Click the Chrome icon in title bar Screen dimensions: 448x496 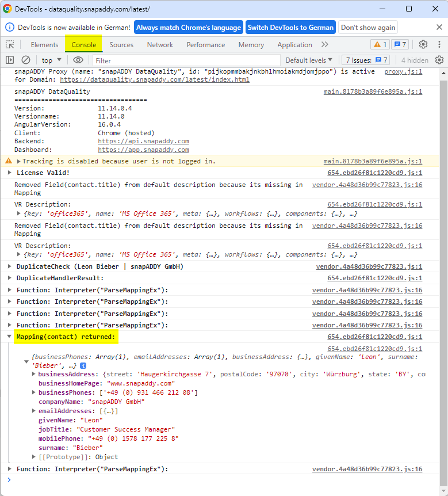click(x=7, y=9)
